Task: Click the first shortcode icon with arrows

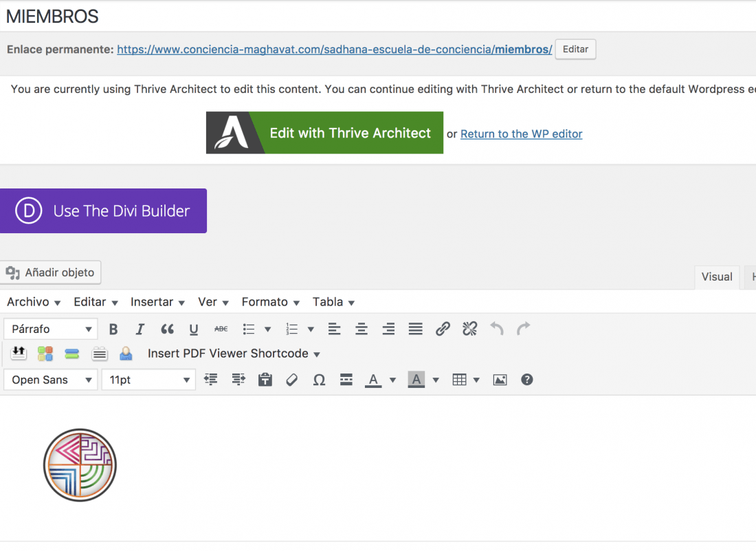Action: (x=19, y=354)
